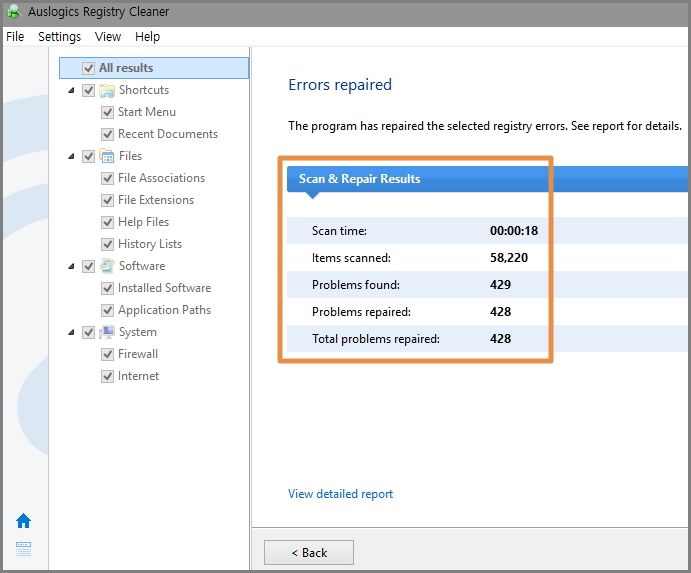Open the Settings menu

59,37
